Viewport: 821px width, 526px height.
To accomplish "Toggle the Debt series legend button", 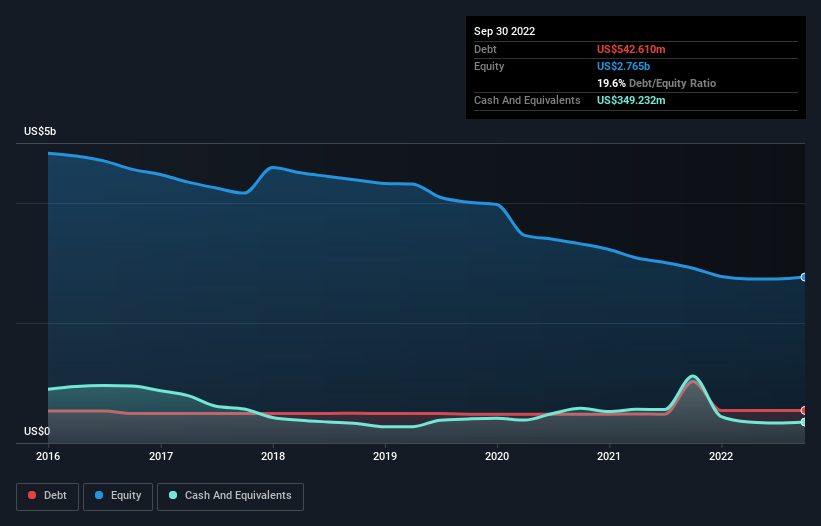I will [47, 496].
